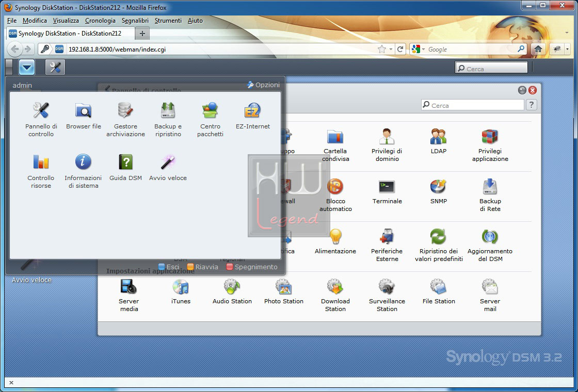This screenshot has width=578, height=392.
Task: Click the control panel help question-mark button
Action: click(x=531, y=105)
